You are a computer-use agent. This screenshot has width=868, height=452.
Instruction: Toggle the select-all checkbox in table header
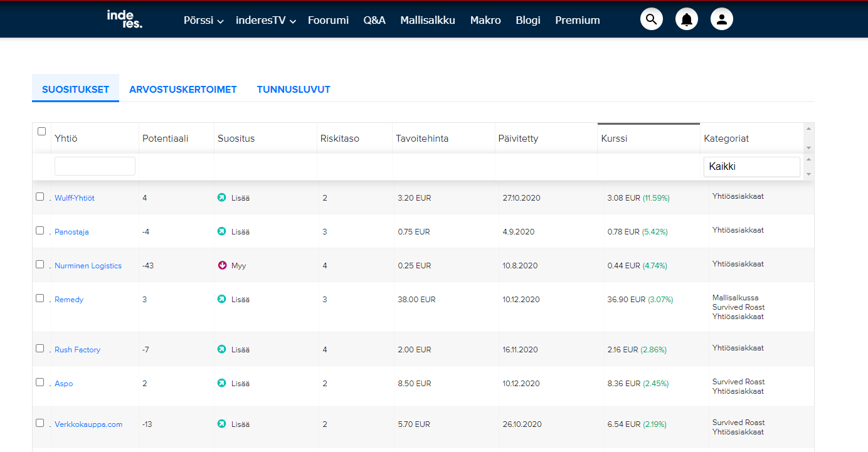click(x=42, y=132)
